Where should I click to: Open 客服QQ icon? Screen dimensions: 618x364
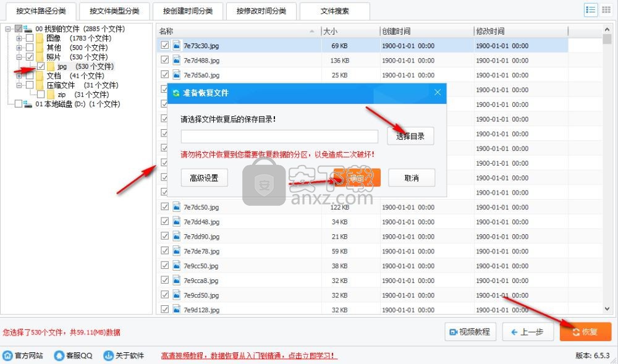(x=59, y=355)
